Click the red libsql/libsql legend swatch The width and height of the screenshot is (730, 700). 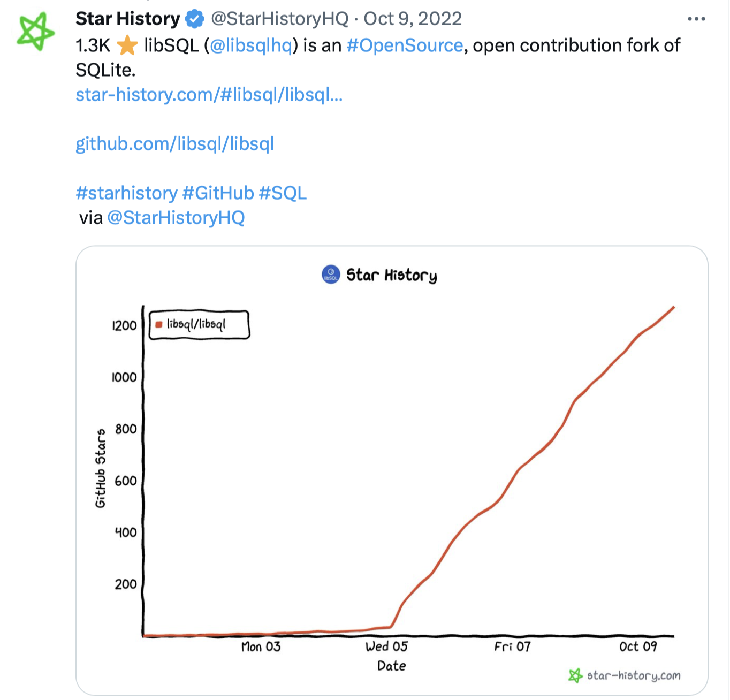(x=159, y=324)
